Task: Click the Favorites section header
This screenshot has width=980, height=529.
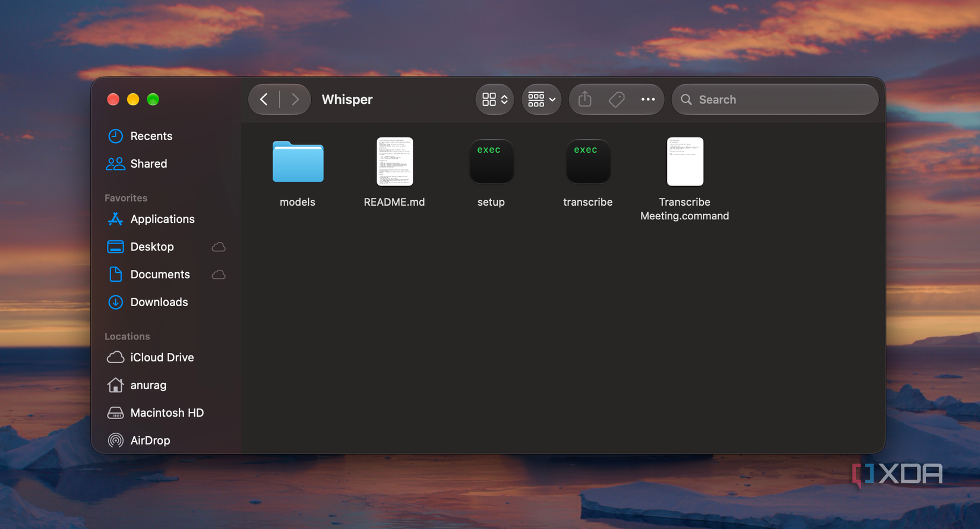Action: tap(126, 198)
